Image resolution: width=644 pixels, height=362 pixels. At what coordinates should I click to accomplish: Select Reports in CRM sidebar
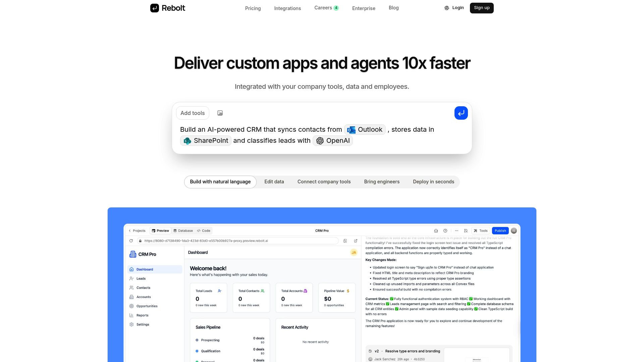pos(155,315)
